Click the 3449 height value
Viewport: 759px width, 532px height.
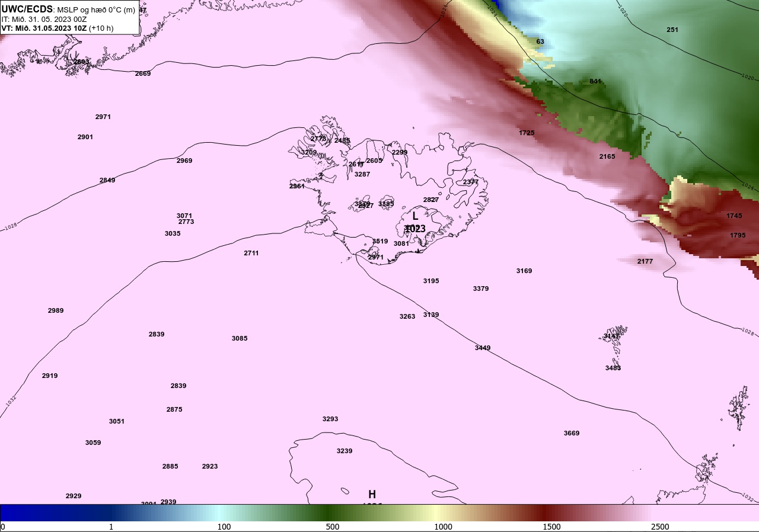click(483, 348)
